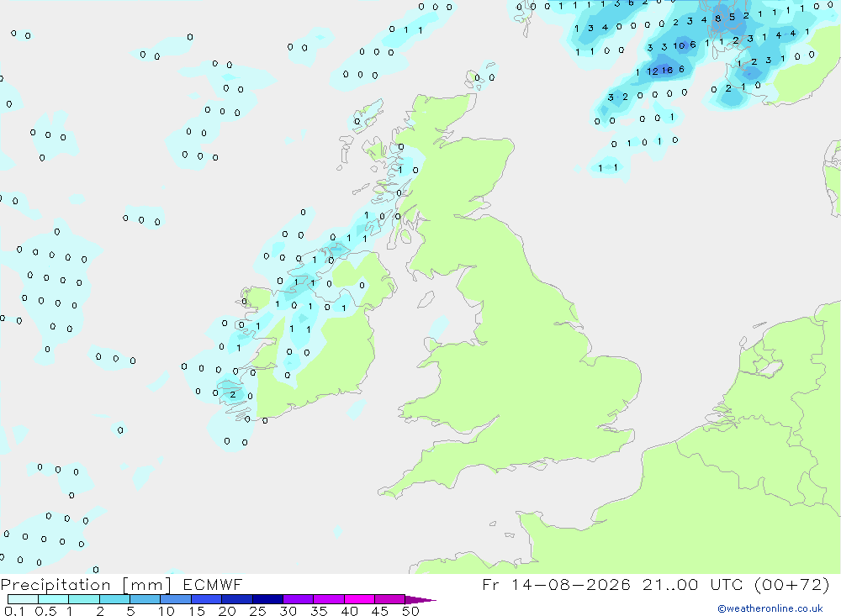Click the '25' legend scale label

coord(257,611)
